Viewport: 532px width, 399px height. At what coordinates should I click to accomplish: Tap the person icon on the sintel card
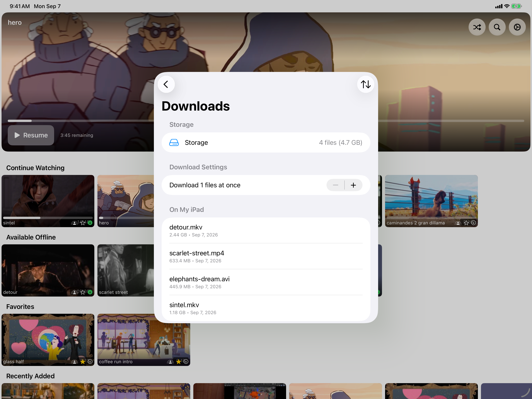[x=75, y=223]
